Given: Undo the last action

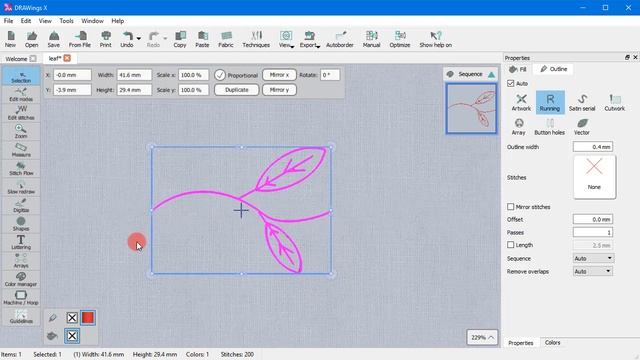Looking at the screenshot, I should tap(127, 39).
